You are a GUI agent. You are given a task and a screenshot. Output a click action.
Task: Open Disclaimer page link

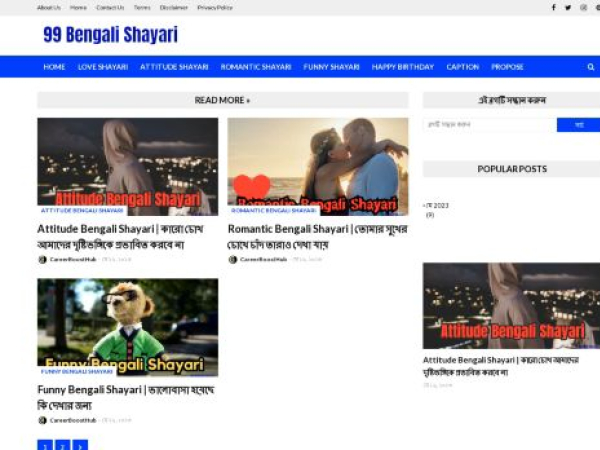click(x=174, y=7)
